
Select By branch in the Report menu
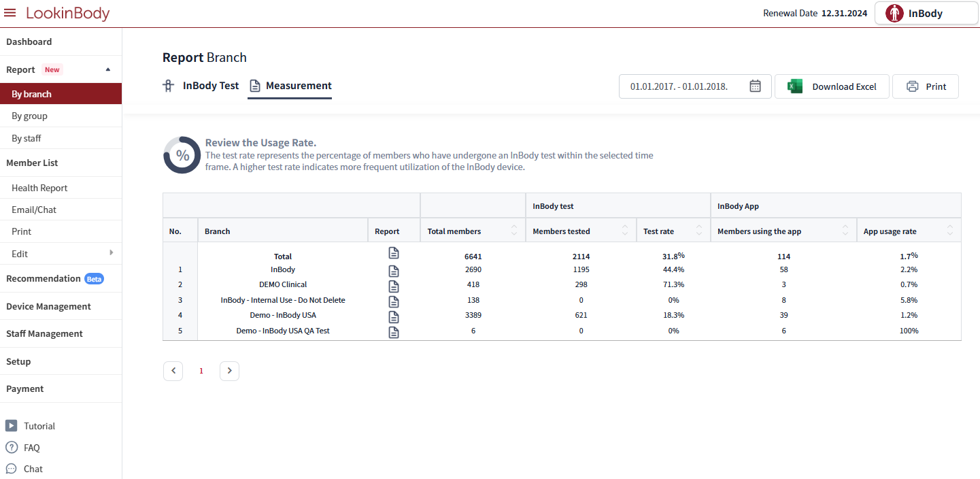pyautogui.click(x=61, y=94)
